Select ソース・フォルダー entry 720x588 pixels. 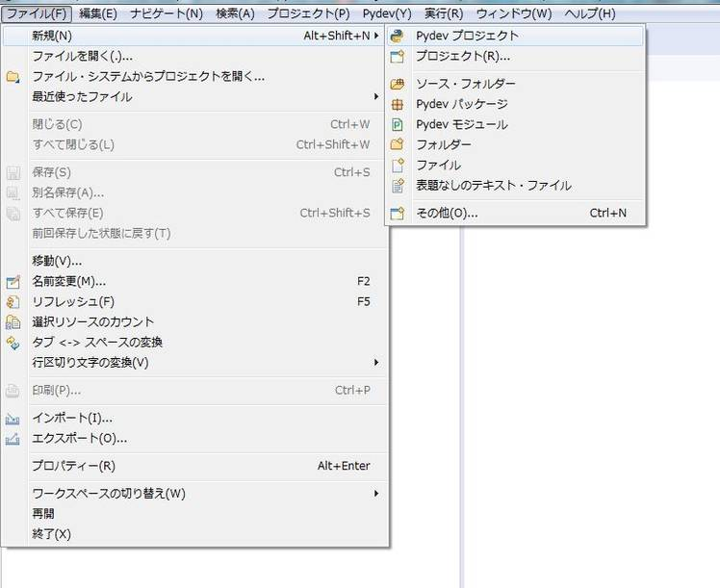(515, 84)
